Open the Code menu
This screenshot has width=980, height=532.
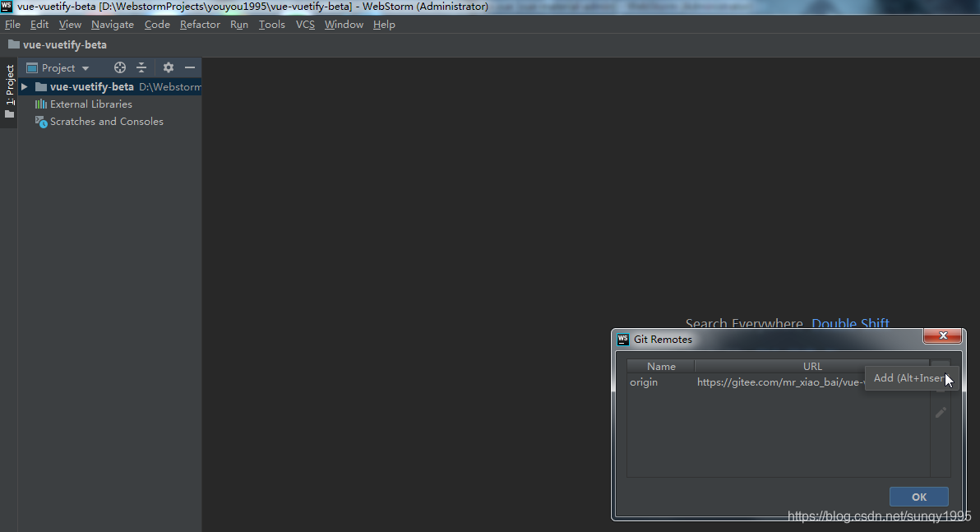[x=157, y=25]
